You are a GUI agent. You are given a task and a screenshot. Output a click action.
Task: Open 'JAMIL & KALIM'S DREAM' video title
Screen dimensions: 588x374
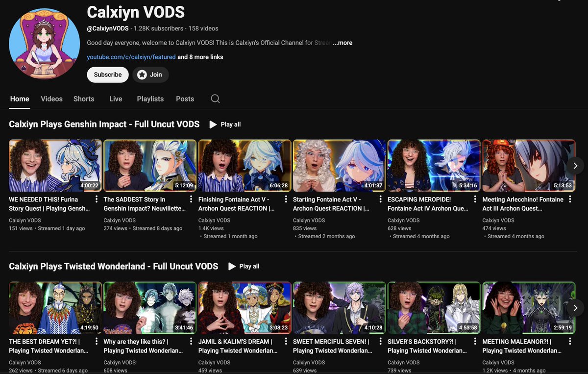tap(238, 346)
